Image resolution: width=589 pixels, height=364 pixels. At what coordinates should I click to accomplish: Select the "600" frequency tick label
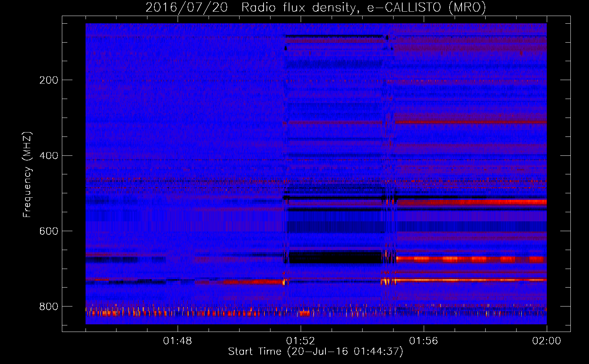pos(49,231)
